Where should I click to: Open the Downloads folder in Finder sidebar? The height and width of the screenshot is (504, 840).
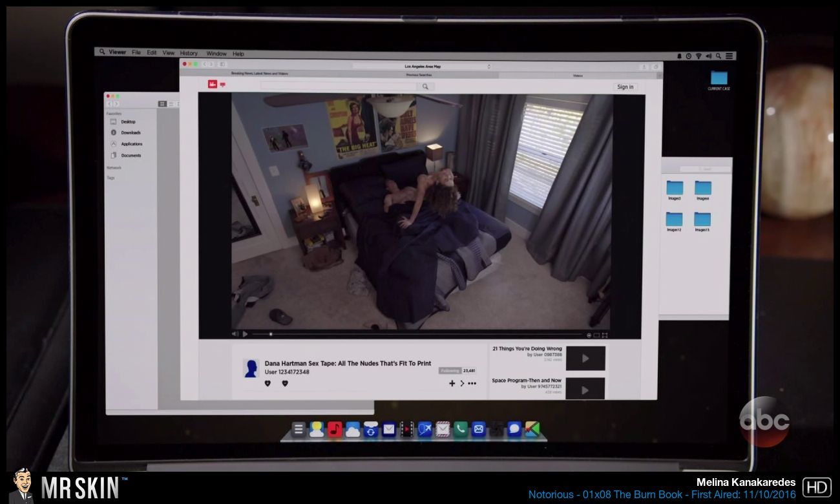[x=130, y=132]
